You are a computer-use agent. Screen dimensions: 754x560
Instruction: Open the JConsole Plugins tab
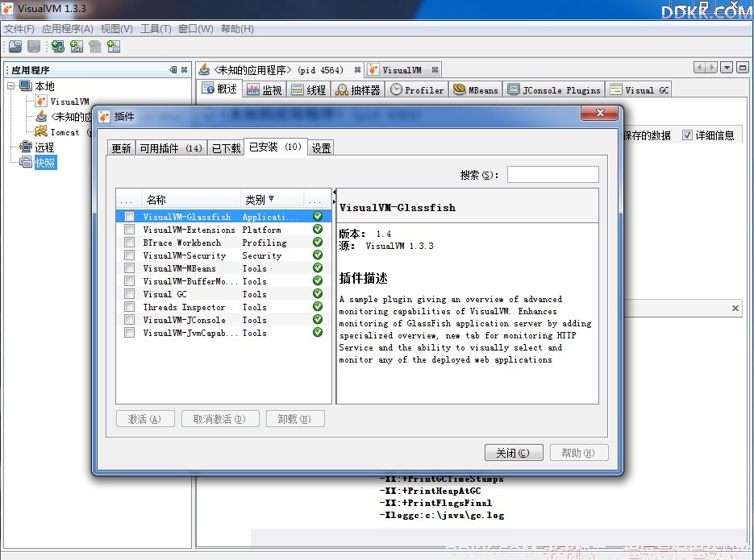tap(554, 89)
